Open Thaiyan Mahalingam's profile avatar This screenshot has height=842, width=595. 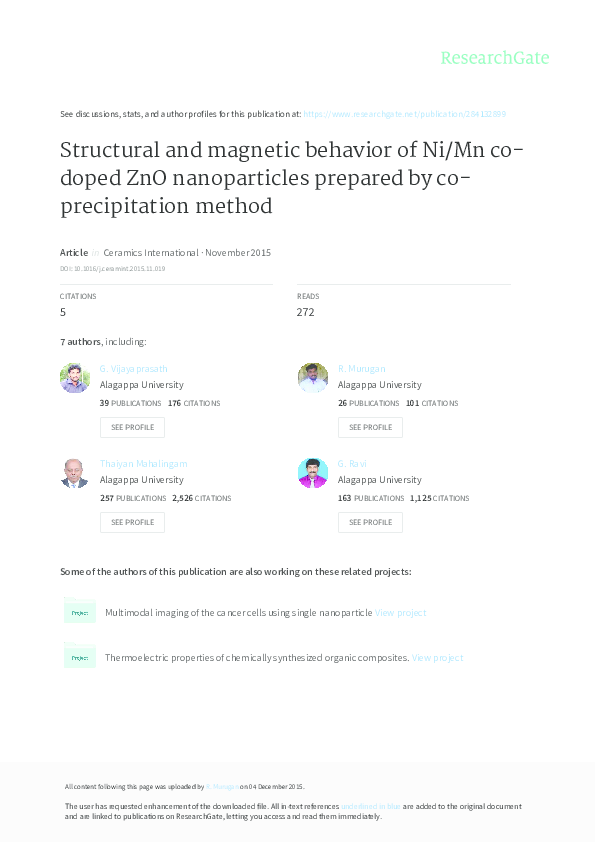pyautogui.click(x=74, y=472)
